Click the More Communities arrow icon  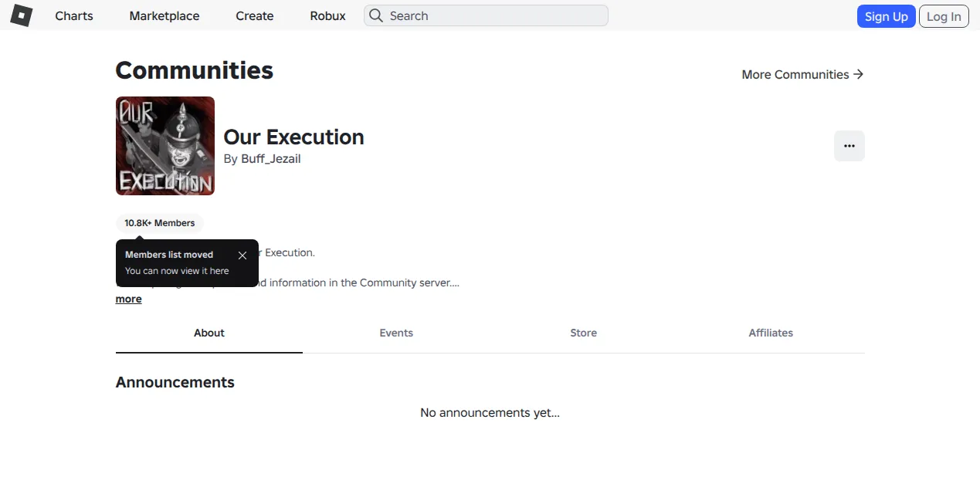pos(858,74)
